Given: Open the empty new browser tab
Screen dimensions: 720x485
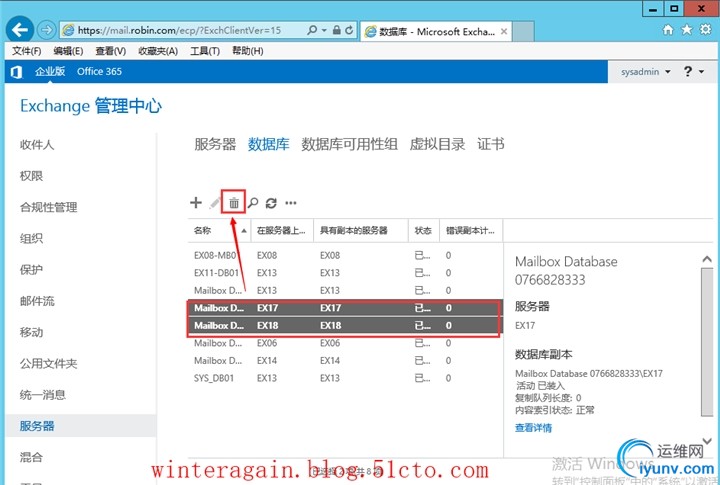Looking at the screenshot, I should point(523,31).
